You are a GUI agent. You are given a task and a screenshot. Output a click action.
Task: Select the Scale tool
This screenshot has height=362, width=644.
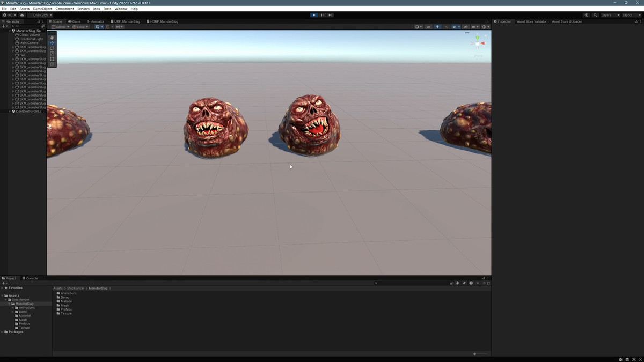click(x=52, y=53)
